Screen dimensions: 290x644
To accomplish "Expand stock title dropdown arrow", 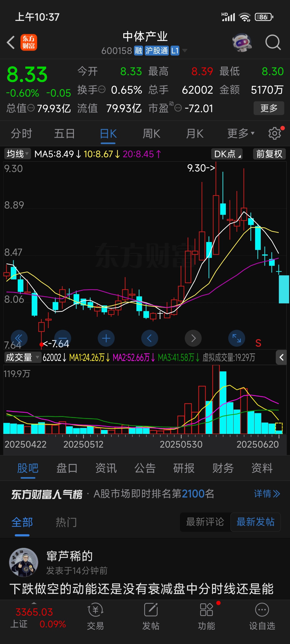I will pos(185,50).
